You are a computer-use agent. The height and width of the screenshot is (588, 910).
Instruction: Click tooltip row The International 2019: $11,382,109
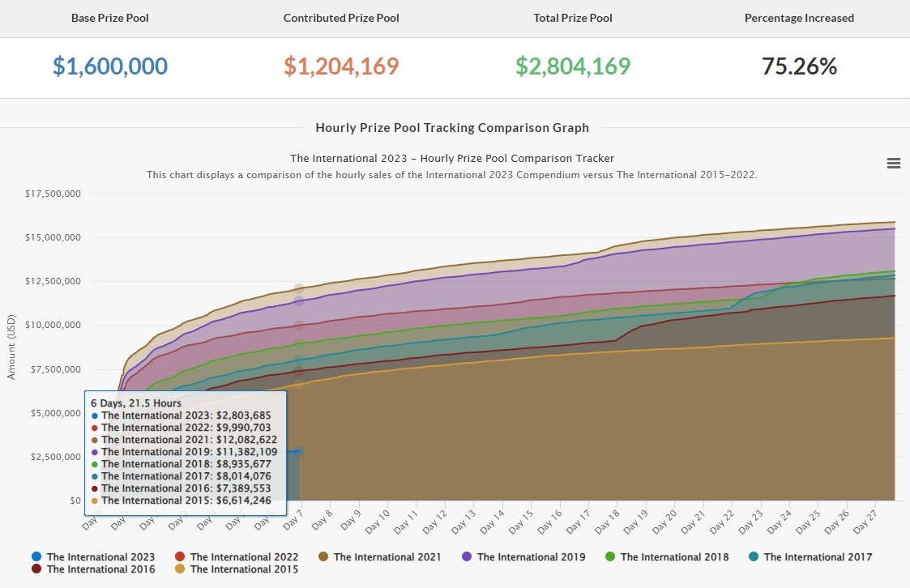[x=184, y=452]
